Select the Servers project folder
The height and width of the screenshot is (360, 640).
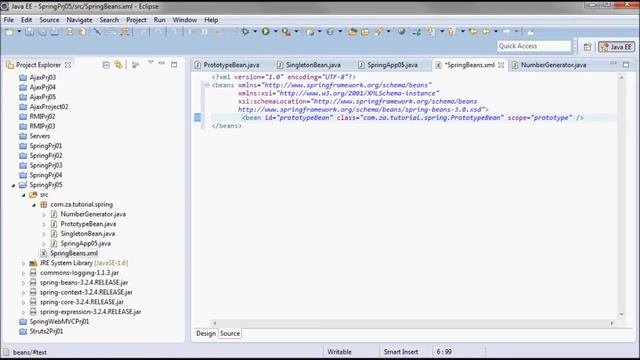[40, 136]
